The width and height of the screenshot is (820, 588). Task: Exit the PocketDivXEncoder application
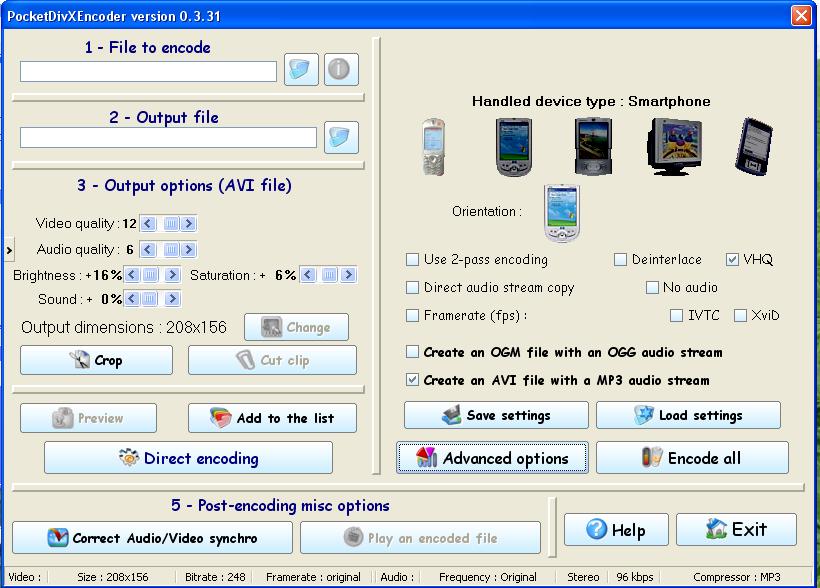click(x=736, y=529)
